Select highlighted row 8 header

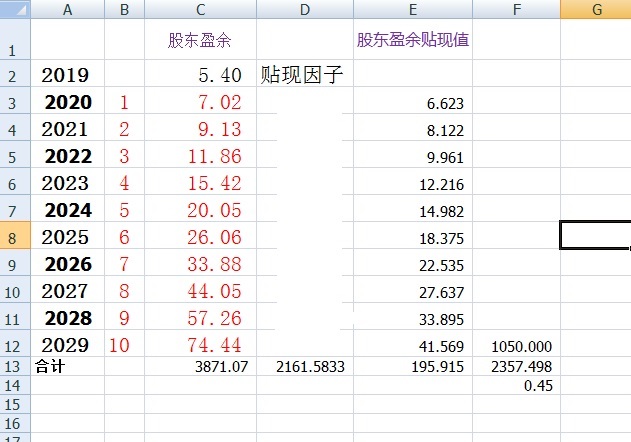click(15, 235)
